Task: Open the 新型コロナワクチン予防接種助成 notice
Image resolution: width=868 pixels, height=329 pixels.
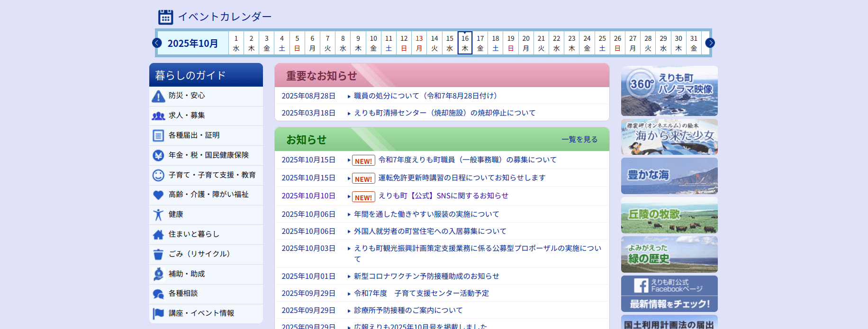Action: pos(426,276)
